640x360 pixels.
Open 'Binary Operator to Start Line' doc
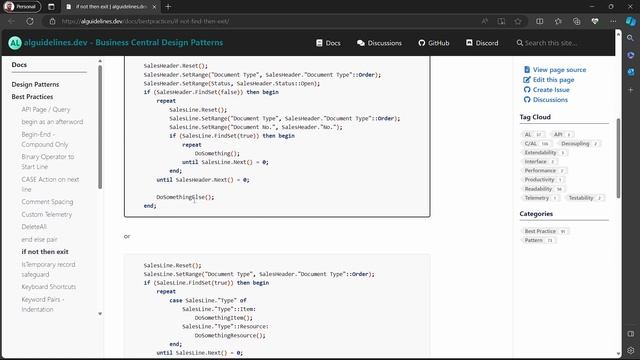48,162
